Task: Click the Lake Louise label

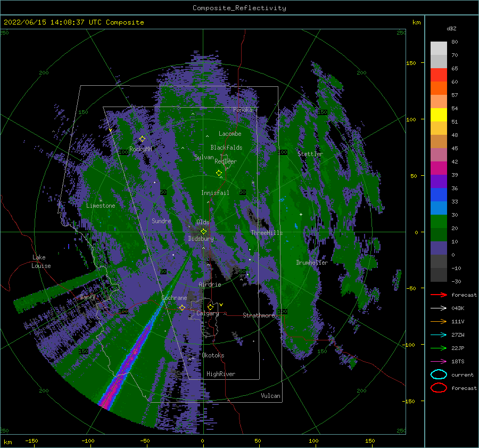Action: pyautogui.click(x=42, y=262)
